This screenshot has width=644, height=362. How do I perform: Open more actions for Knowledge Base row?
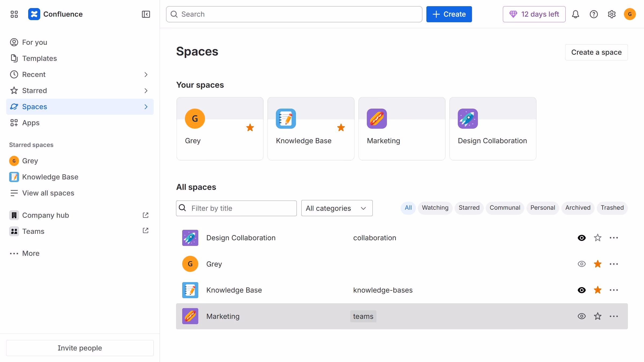coord(614,290)
